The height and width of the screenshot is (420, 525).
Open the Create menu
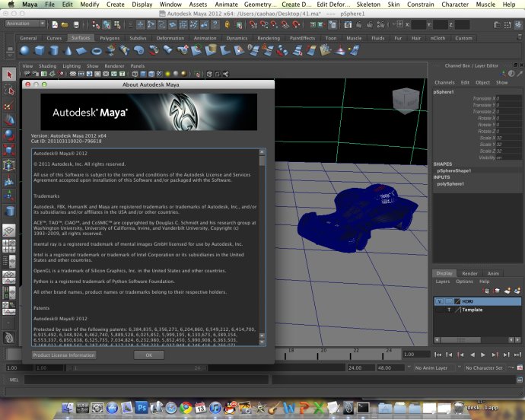115,5
